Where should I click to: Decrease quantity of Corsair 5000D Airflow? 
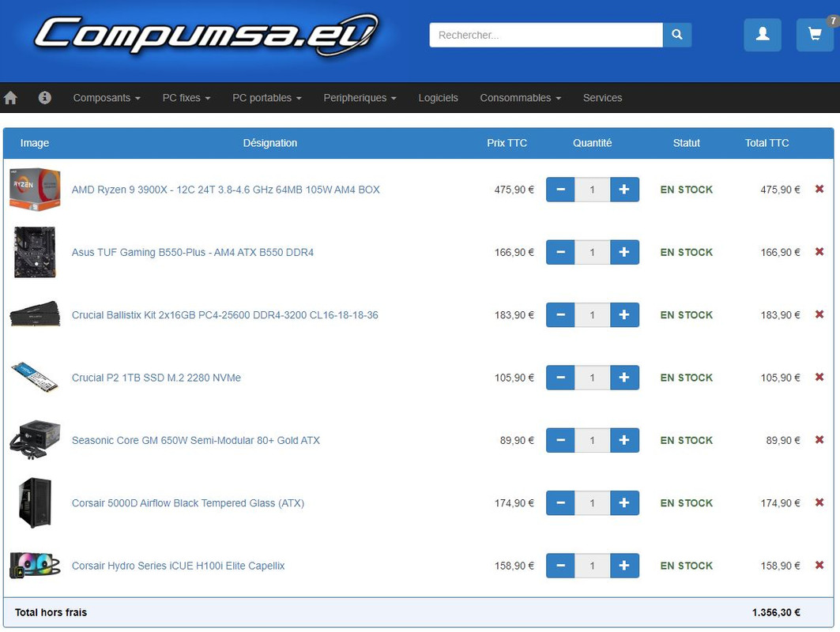[x=560, y=503]
